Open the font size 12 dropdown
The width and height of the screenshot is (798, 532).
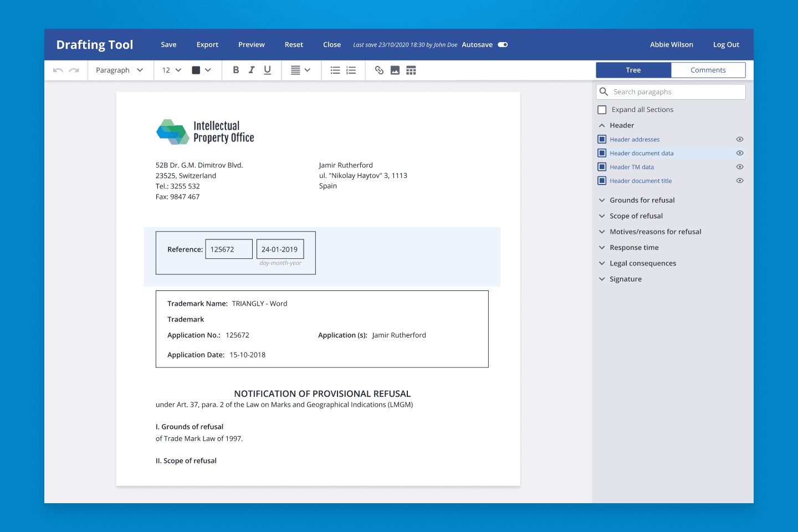171,70
